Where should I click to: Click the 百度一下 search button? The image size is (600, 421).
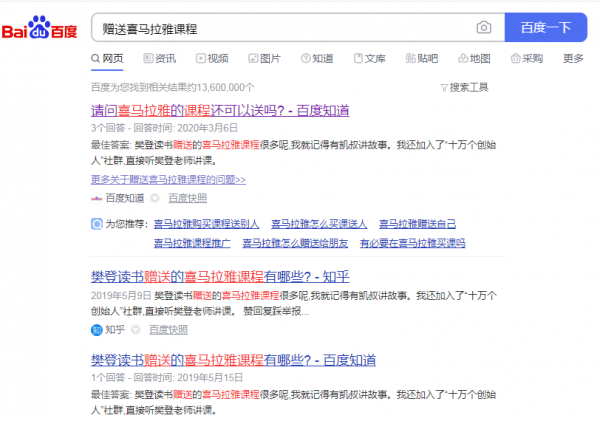coord(546,28)
